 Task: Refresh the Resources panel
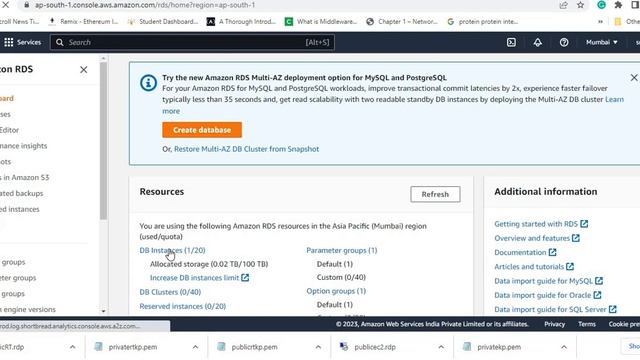(x=435, y=194)
